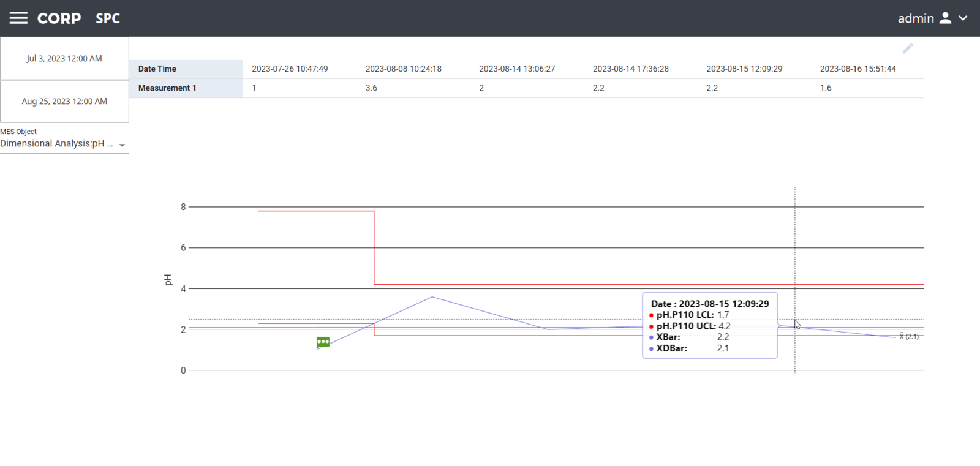This screenshot has width=980, height=466.
Task: Select column 2023-07-26 10:47:49
Action: point(290,69)
